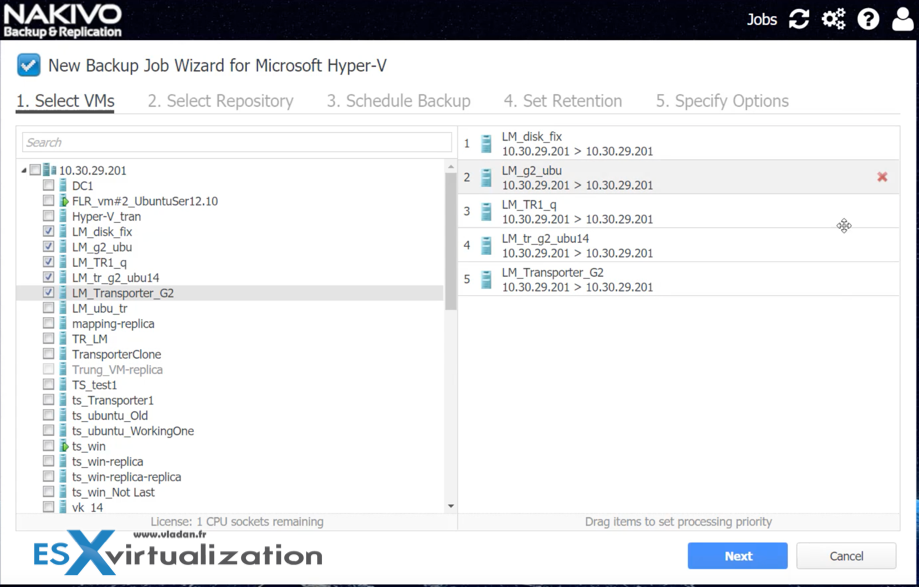
Task: Select the ts_ubuntu_WorkingOne tree item
Action: [132, 431]
